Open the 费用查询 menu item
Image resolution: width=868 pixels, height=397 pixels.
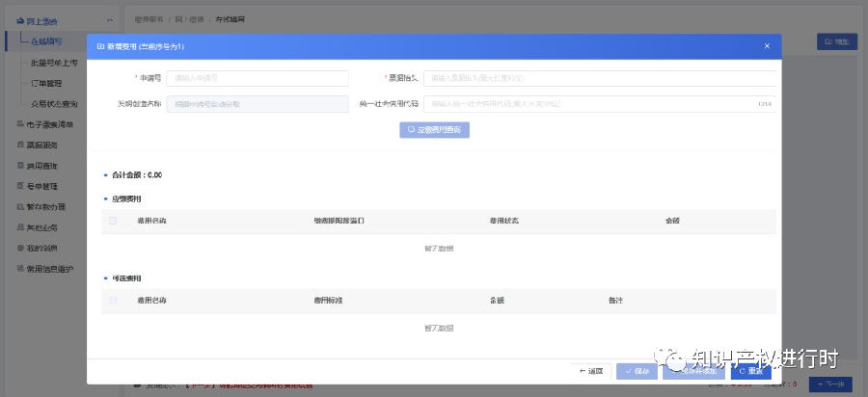[42, 166]
